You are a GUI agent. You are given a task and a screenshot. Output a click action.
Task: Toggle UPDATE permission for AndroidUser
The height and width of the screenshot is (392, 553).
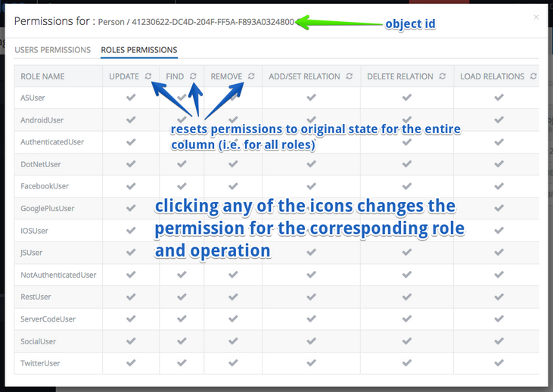pyautogui.click(x=131, y=120)
